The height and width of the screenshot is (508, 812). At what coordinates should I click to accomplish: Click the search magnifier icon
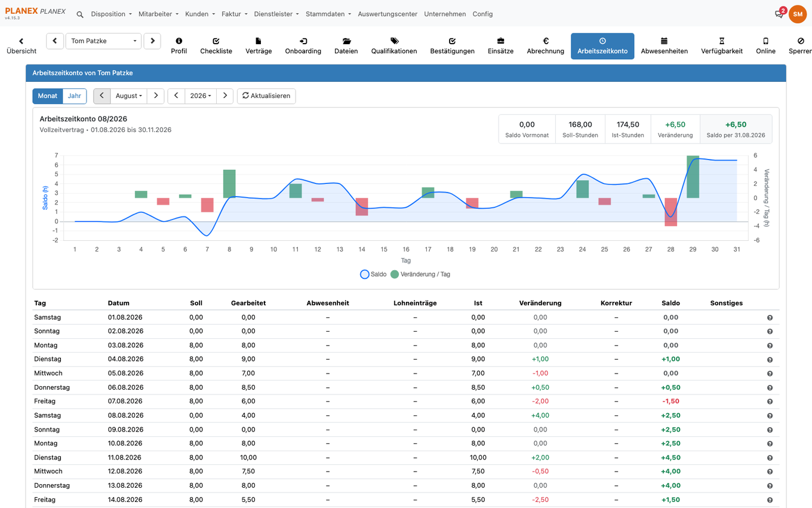click(x=80, y=14)
